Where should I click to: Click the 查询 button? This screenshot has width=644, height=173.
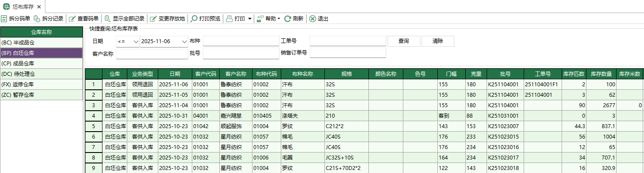404,41
